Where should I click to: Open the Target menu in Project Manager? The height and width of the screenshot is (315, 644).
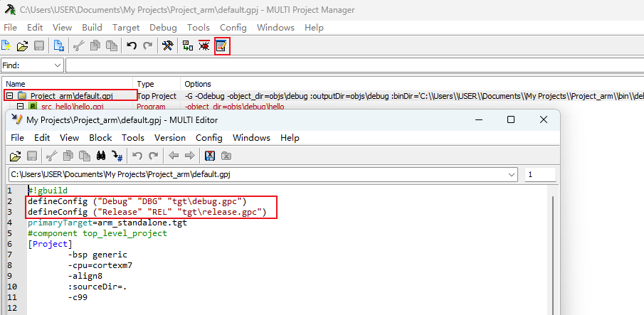[126, 27]
